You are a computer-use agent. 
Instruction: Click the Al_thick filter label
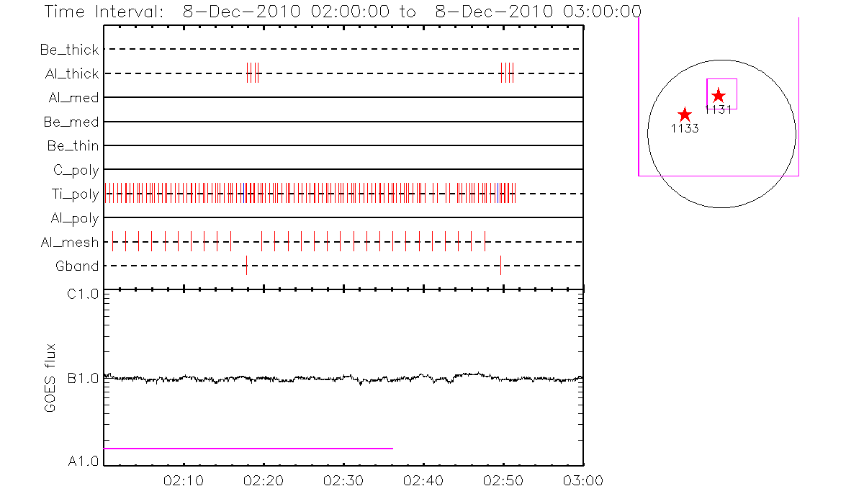pos(71,73)
